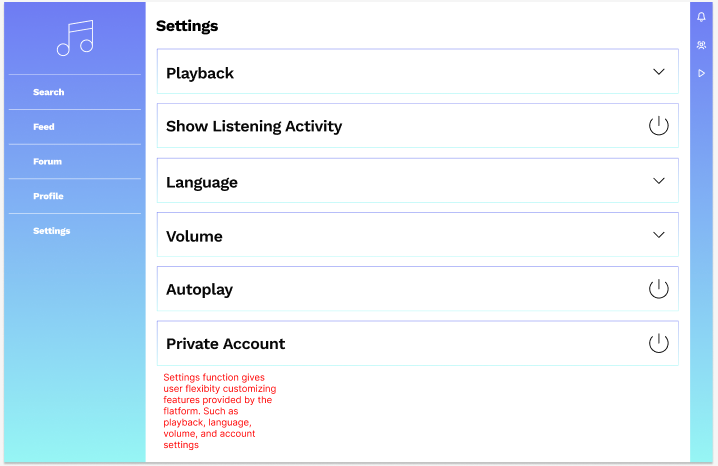Click the Autoplay label

coord(199,290)
